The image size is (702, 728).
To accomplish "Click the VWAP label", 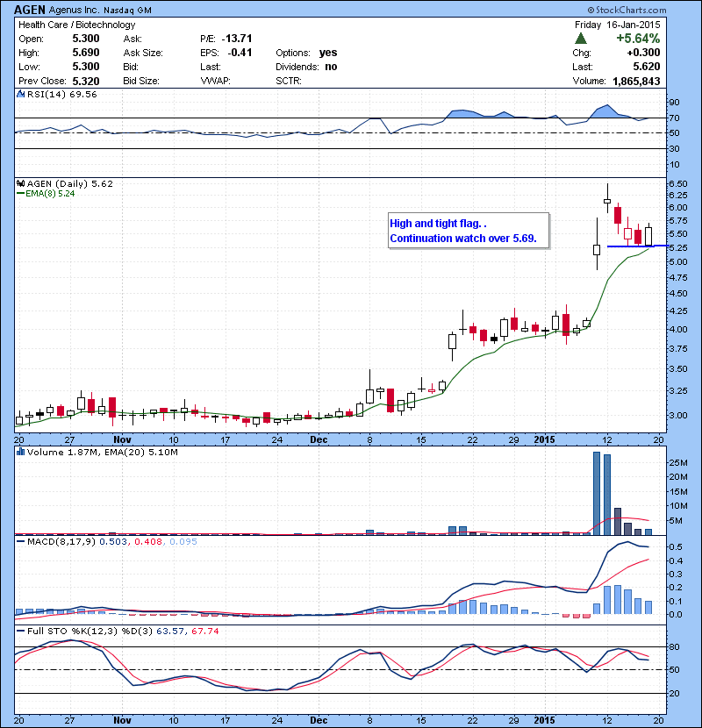I will [215, 81].
